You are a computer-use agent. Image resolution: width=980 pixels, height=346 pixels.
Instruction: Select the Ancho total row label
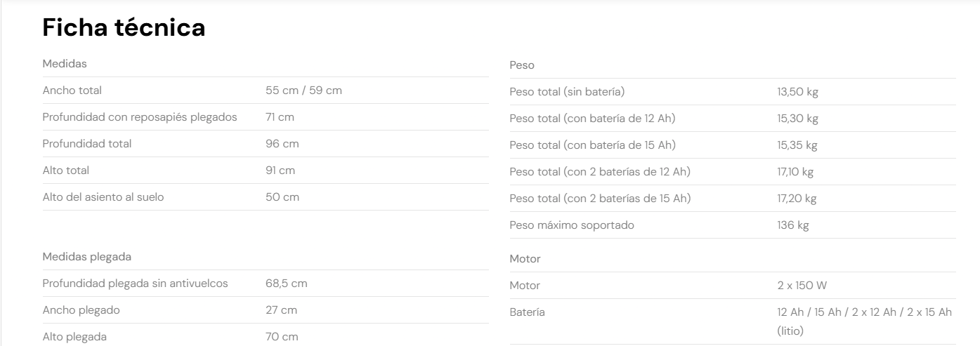pos(72,91)
